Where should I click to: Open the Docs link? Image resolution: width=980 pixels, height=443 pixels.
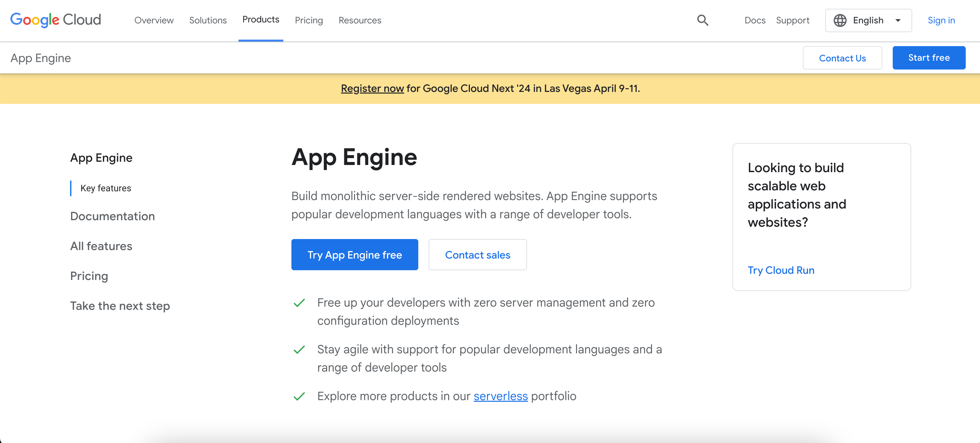[x=755, y=20]
